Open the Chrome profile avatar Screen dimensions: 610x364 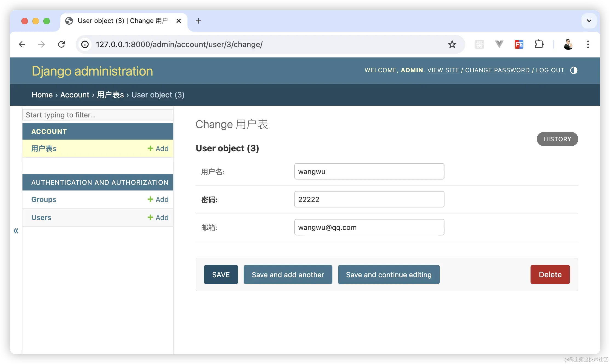tap(568, 44)
